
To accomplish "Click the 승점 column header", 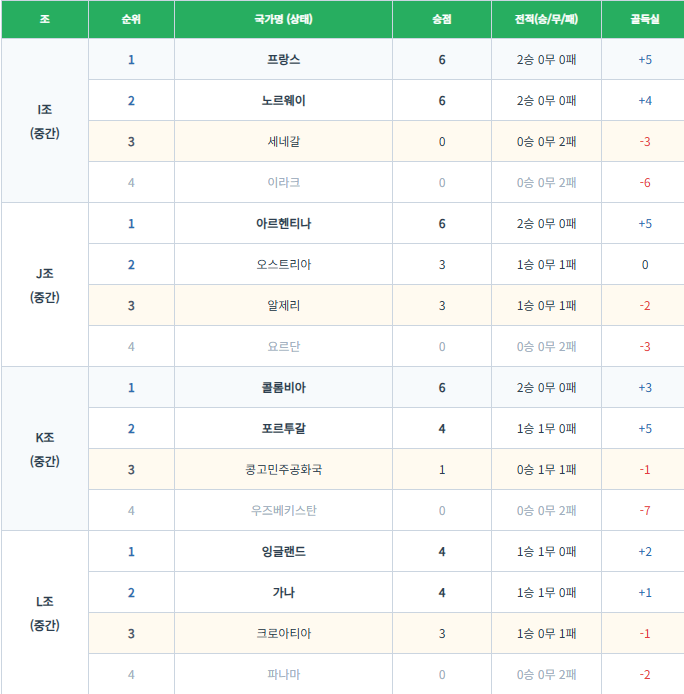I will coord(442,19).
